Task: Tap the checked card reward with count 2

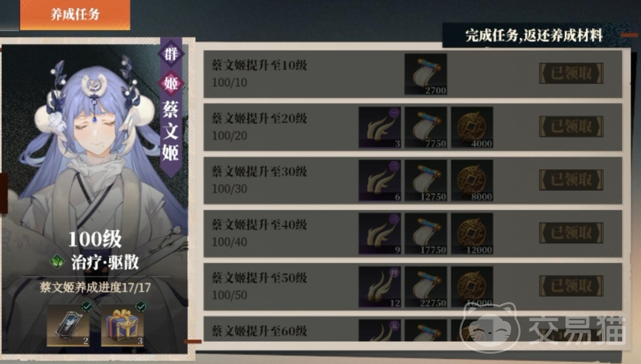Action: (68, 326)
